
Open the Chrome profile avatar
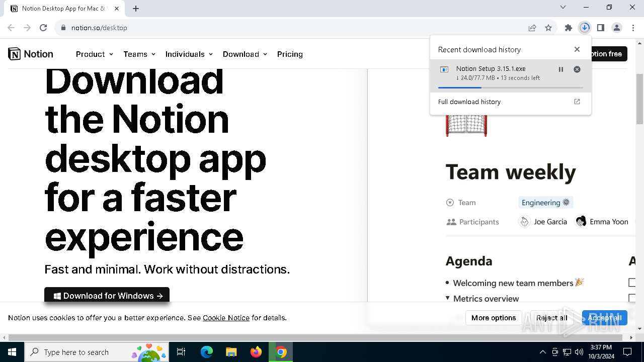[x=617, y=28]
